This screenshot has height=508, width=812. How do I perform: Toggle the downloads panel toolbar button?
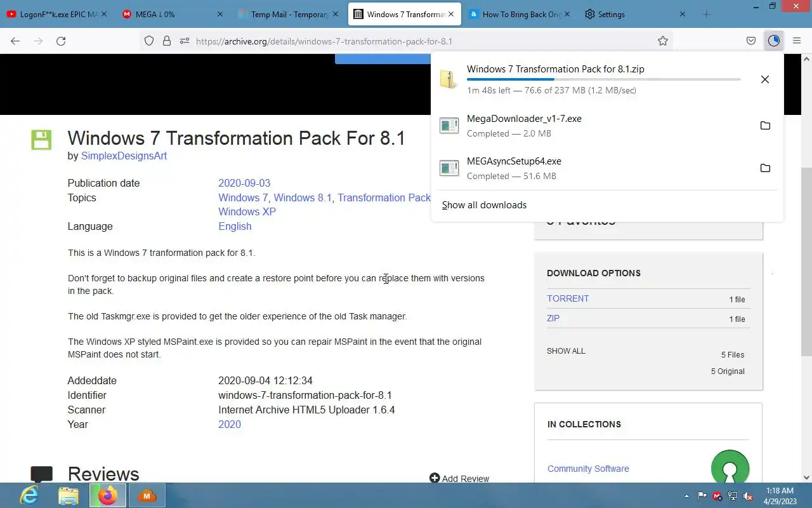[x=773, y=41]
